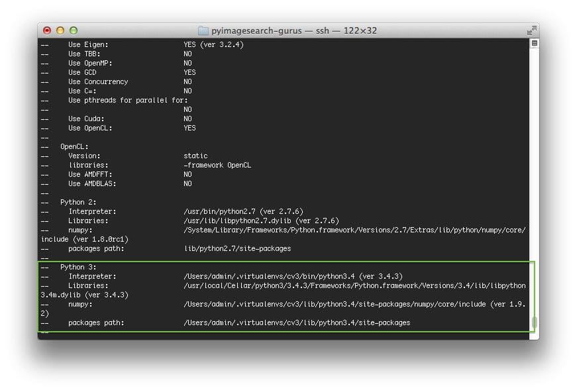Click the Python 3 'Libraries:' label

88,285
